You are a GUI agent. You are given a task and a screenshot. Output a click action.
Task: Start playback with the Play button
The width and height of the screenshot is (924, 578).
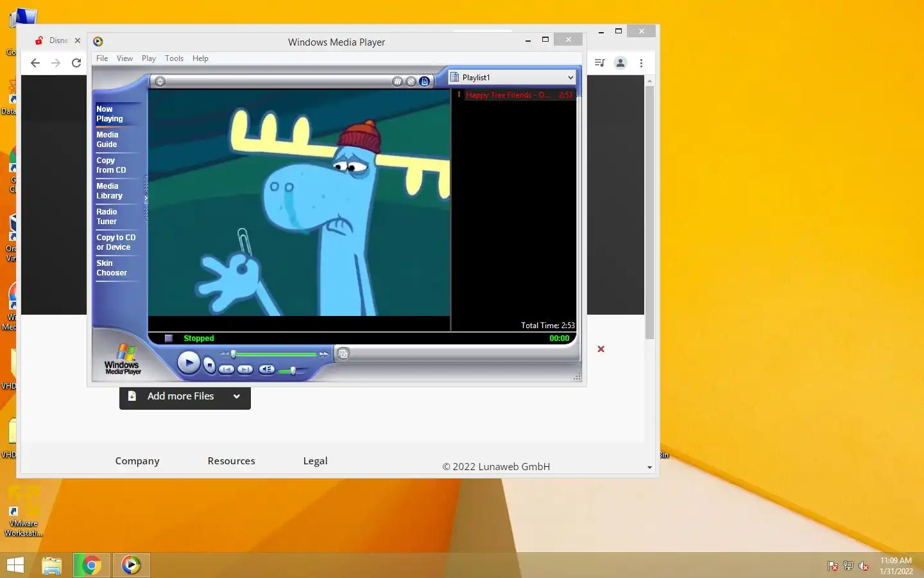click(x=189, y=363)
